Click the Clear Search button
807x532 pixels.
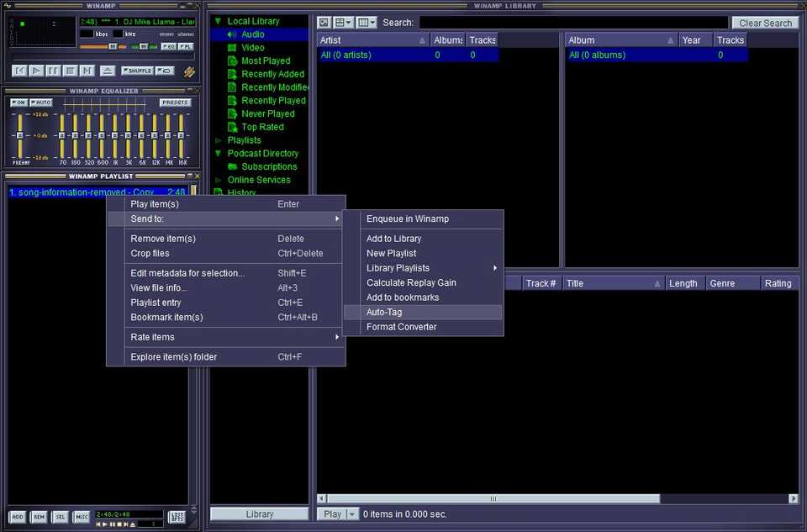point(765,24)
